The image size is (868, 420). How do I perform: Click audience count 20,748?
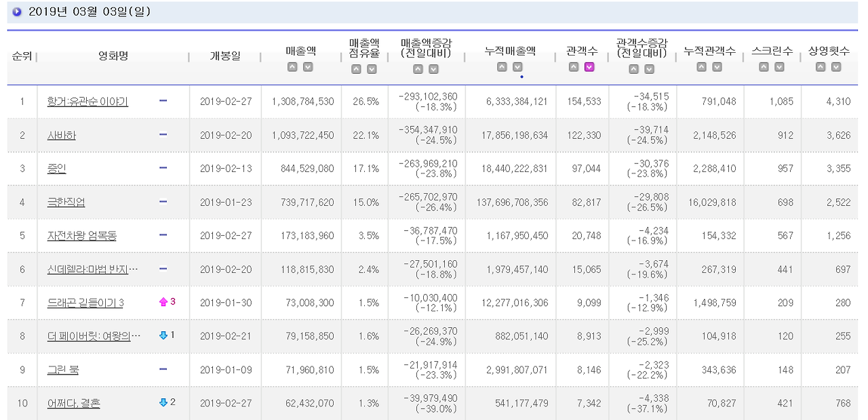[x=587, y=236]
